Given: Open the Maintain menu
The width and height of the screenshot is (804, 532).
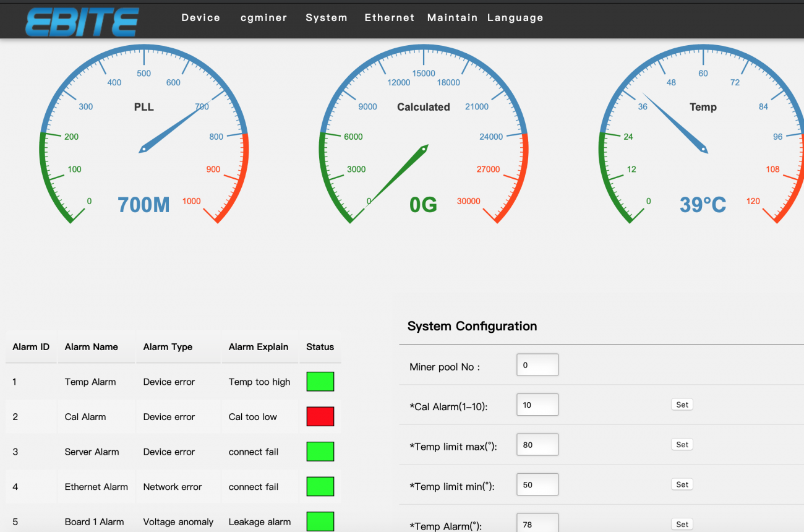Looking at the screenshot, I should (x=453, y=18).
